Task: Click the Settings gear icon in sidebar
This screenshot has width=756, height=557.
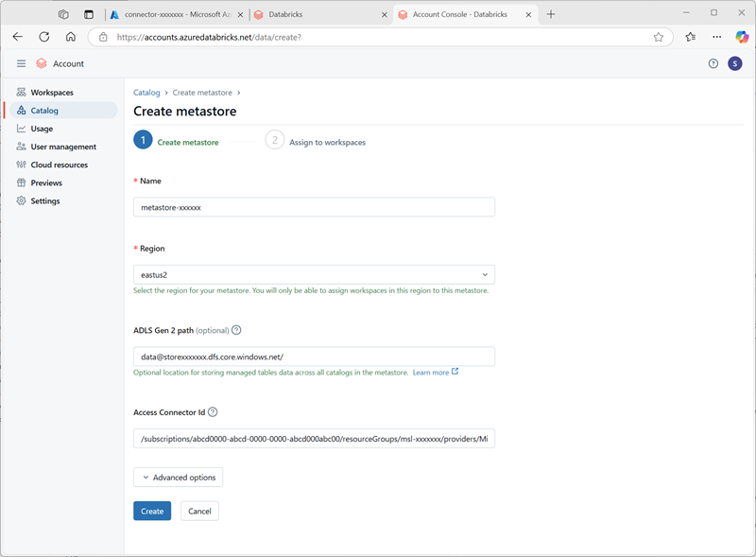Action: tap(21, 200)
